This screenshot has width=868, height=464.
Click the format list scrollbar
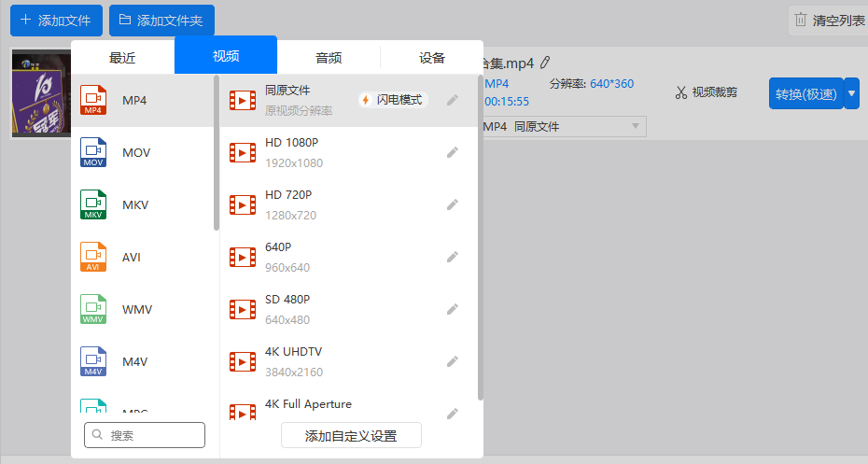click(x=217, y=153)
